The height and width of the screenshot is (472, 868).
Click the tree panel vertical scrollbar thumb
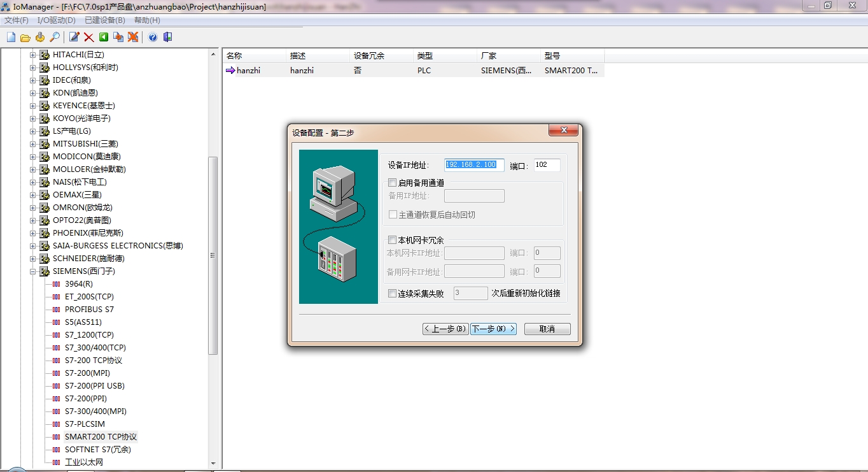pos(213,255)
